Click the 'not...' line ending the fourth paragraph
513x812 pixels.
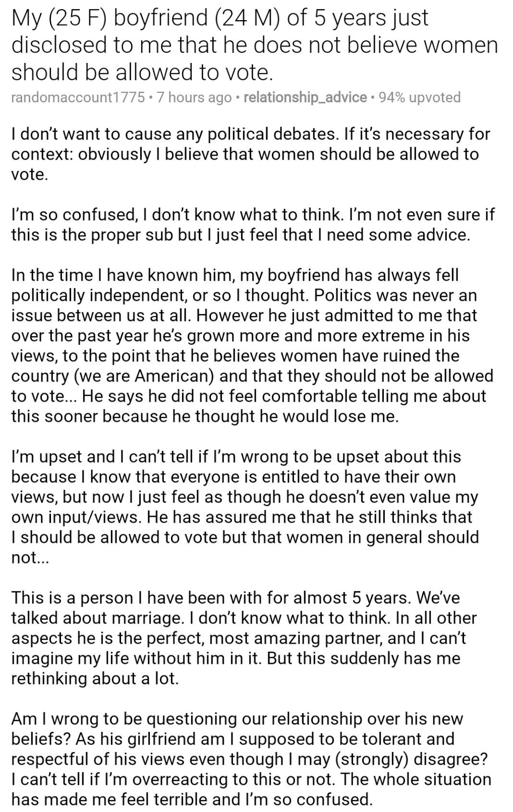(30, 557)
